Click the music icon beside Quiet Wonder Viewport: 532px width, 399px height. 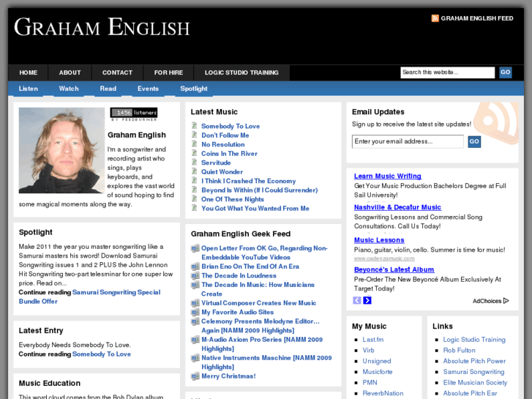(x=195, y=171)
